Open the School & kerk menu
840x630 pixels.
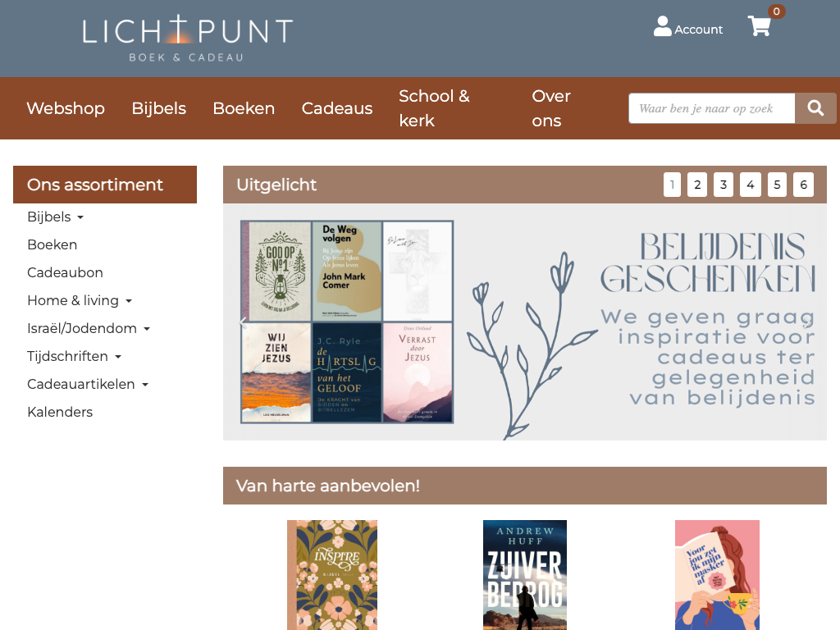tap(435, 108)
